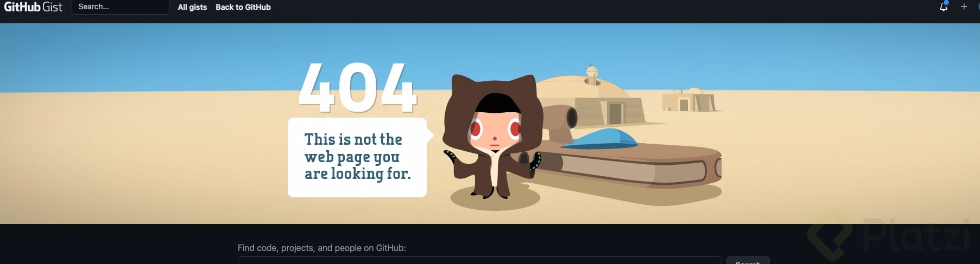Click the GitHub Gist logo
980x264 pixels.
coord(33,7)
